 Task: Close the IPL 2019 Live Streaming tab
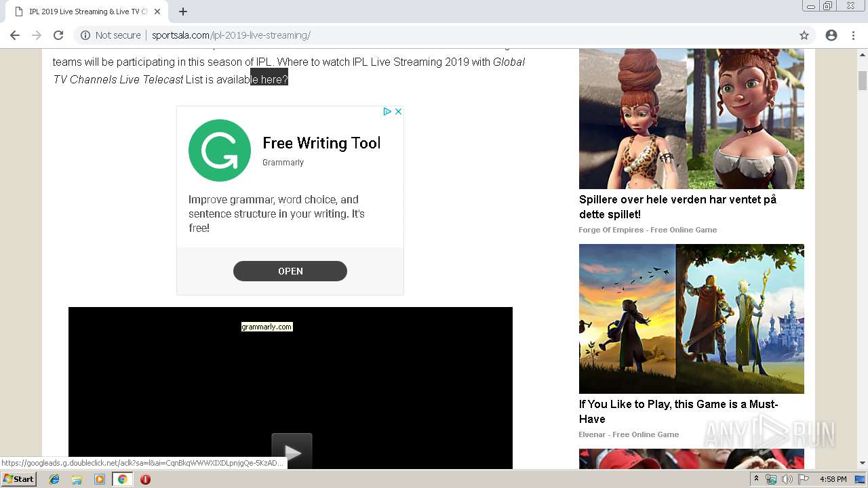157,12
